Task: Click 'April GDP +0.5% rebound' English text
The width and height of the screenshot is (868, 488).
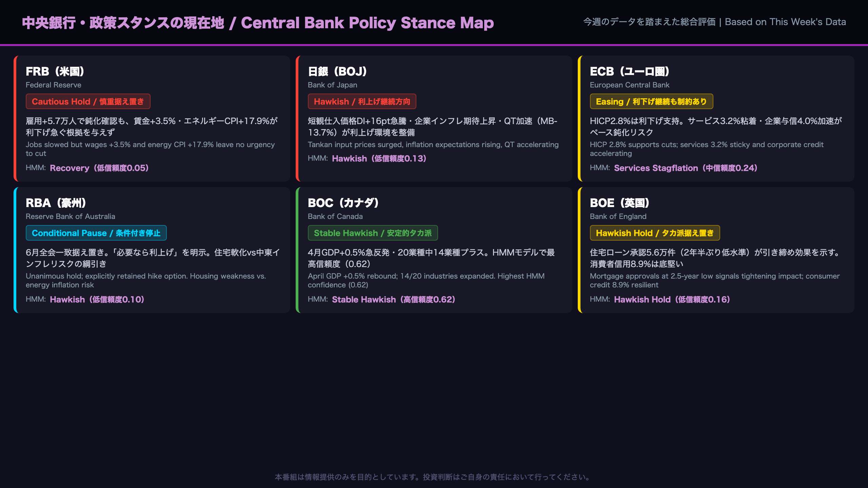Action: 426,280
